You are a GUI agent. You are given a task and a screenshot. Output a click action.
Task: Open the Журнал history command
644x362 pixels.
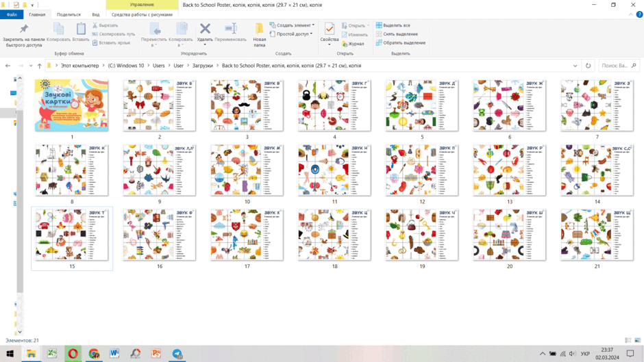(x=353, y=44)
